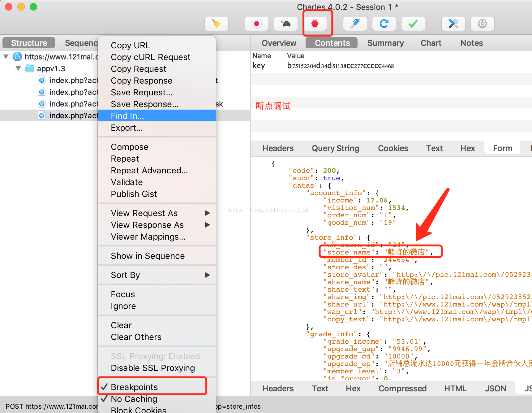This screenshot has width=532, height=413.
Task: Switch to the Structure view tab
Action: [x=29, y=43]
